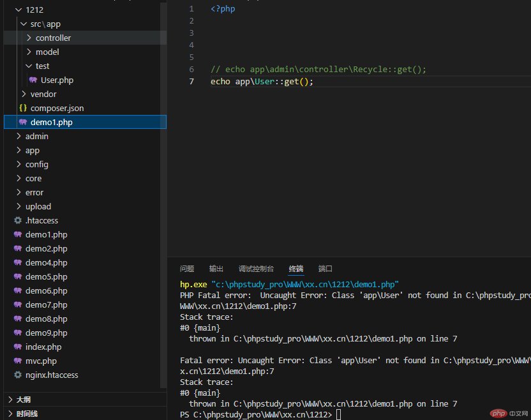This screenshot has width=531, height=420.
Task: Place cursor on echo app\User::get(); line
Action: click(262, 82)
